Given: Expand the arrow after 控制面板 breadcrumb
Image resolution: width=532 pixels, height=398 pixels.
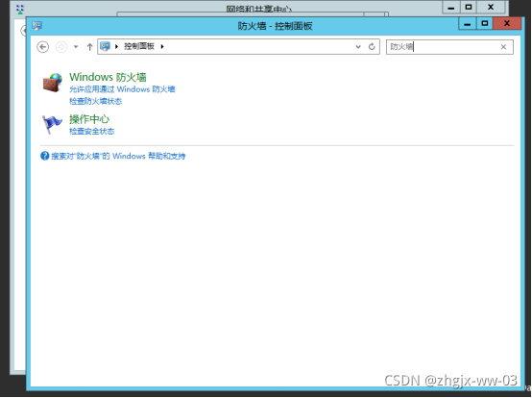Looking at the screenshot, I should pos(162,46).
